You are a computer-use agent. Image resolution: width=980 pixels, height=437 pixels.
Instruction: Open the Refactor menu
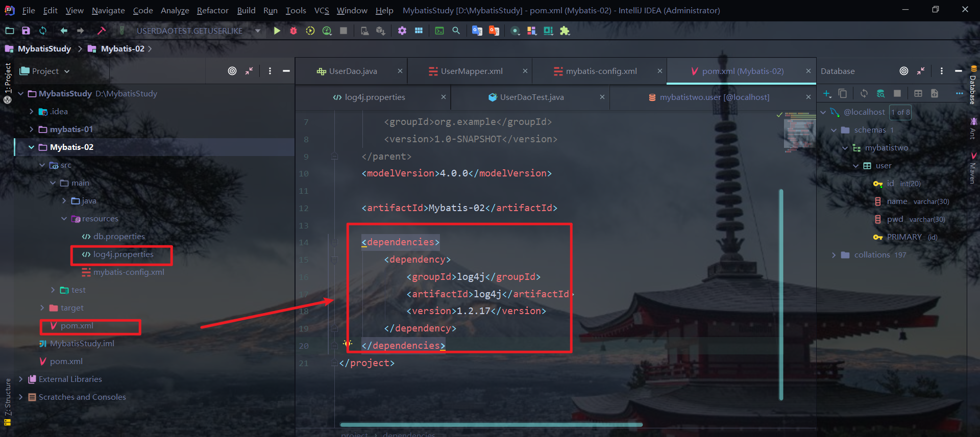(212, 10)
